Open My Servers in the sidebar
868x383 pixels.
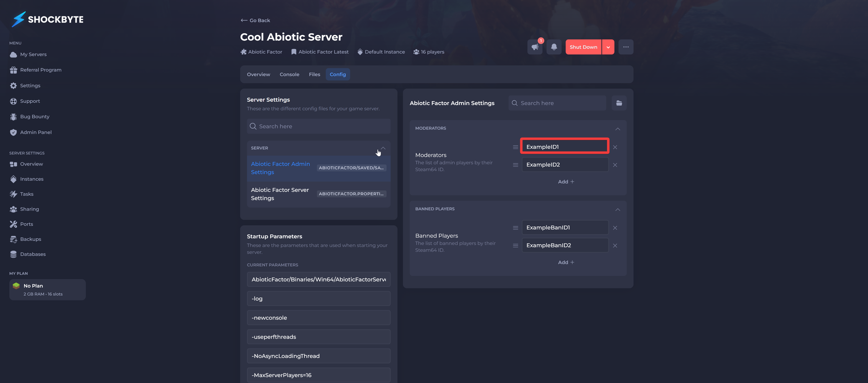point(28,54)
